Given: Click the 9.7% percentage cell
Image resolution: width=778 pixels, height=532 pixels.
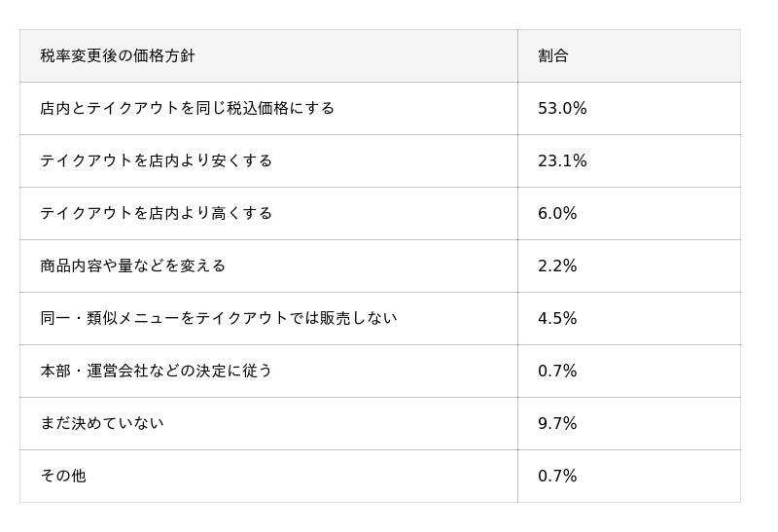Looking at the screenshot, I should (557, 423).
